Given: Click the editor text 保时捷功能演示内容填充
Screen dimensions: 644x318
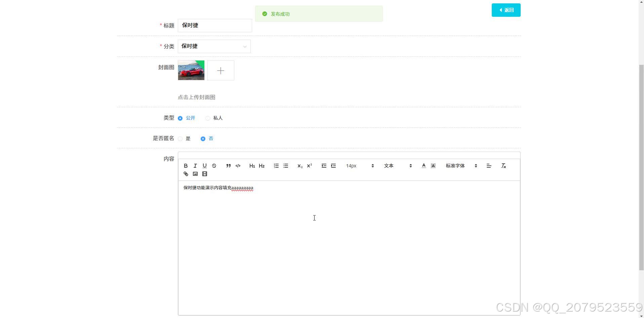Looking at the screenshot, I should point(207,188).
